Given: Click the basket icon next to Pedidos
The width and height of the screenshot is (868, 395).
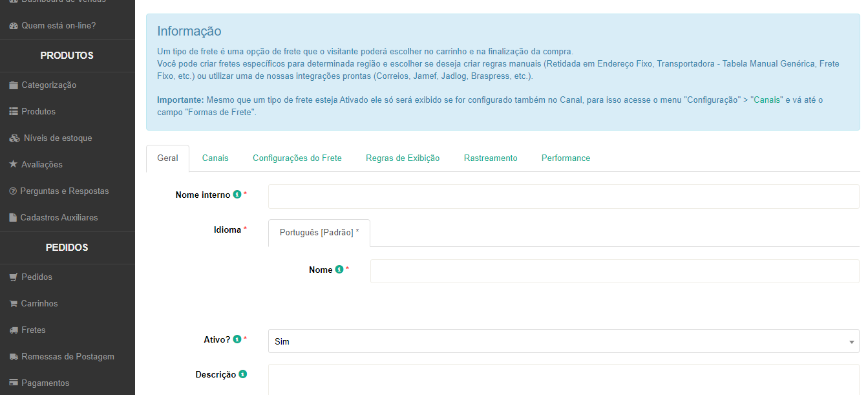Looking at the screenshot, I should [x=14, y=277].
